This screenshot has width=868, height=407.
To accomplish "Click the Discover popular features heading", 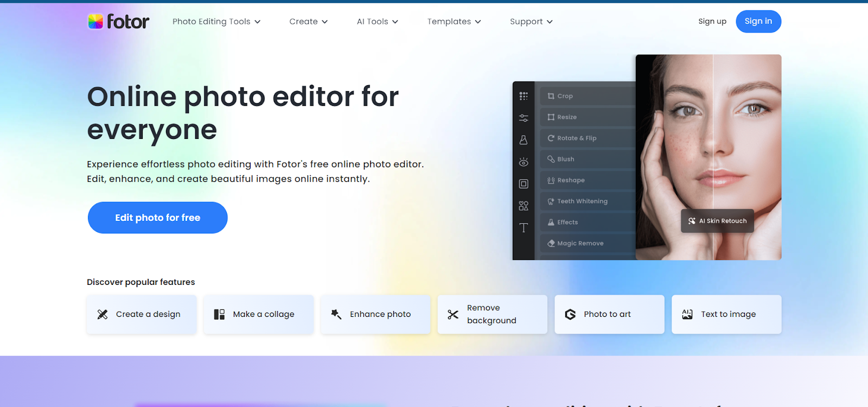I will 141,282.
